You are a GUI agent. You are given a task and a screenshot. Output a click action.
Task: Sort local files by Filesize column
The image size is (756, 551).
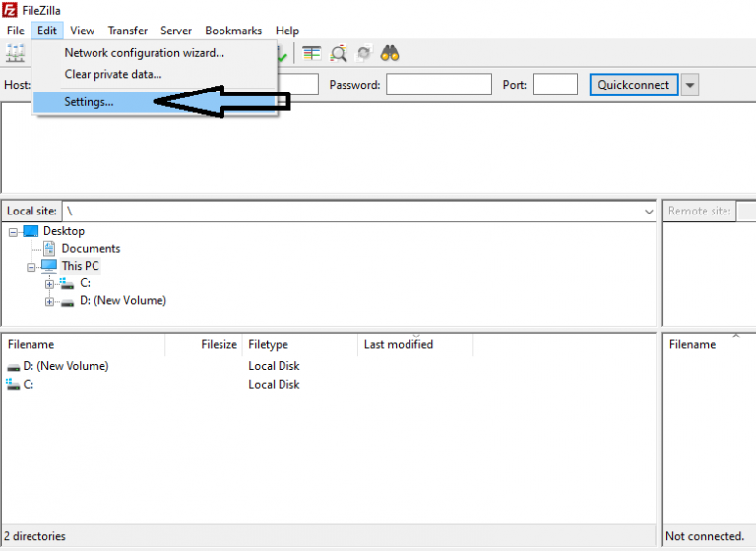[204, 344]
